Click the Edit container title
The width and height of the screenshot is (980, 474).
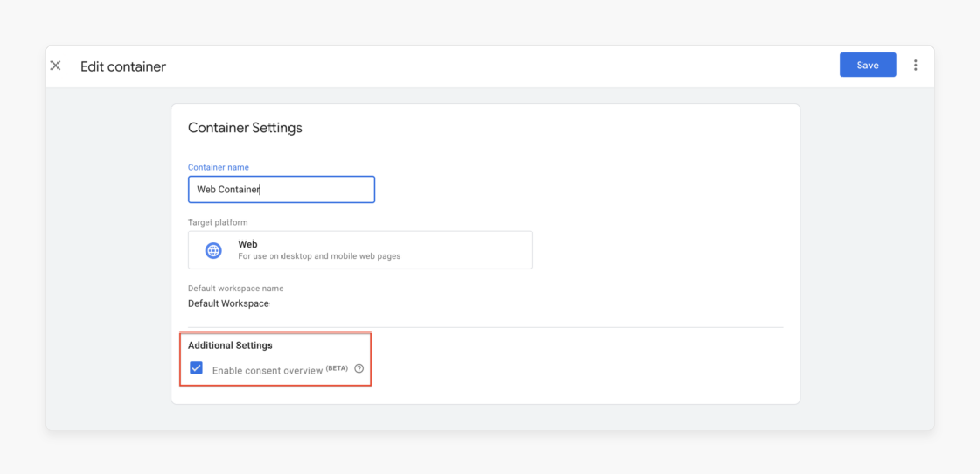point(123,66)
